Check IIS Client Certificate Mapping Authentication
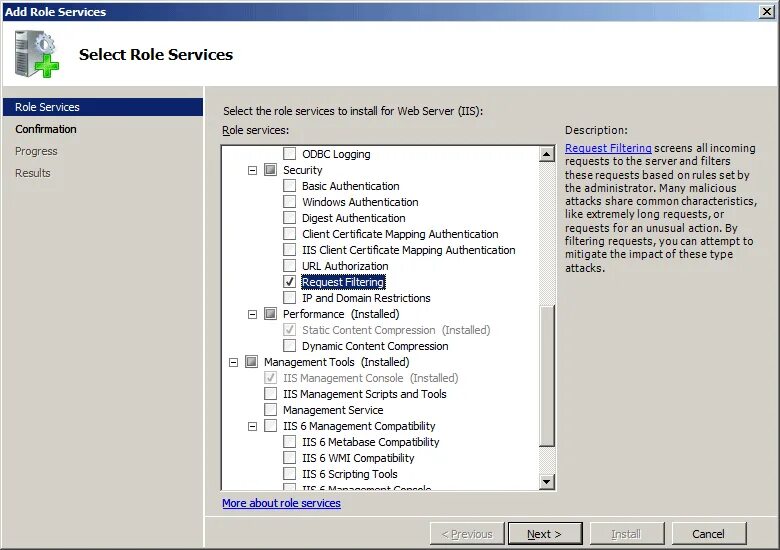The width and height of the screenshot is (780, 550). click(x=290, y=250)
